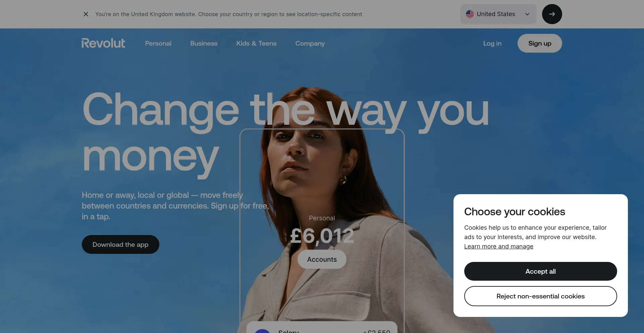The width and height of the screenshot is (644, 333).
Task: Click the Sign up button
Action: (540, 43)
